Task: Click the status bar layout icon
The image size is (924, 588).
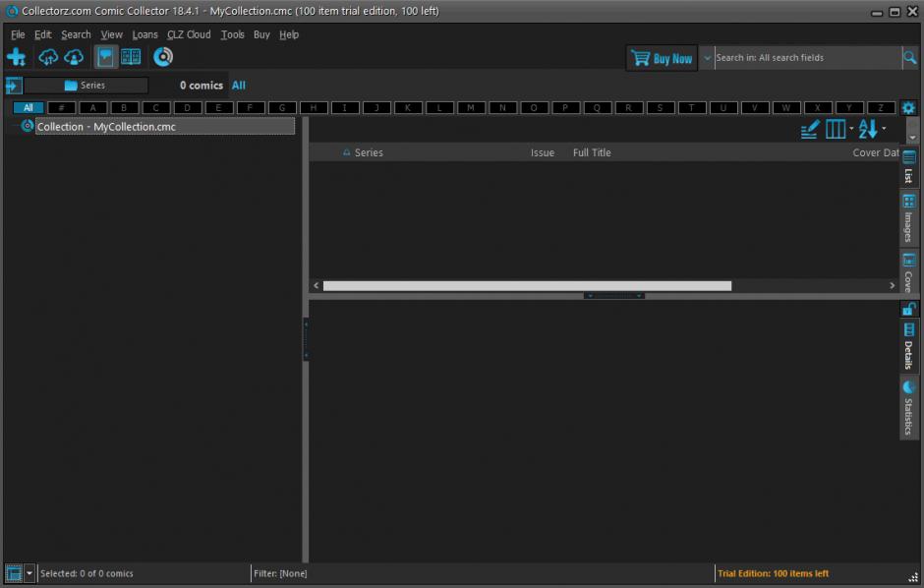Action: 14,573
